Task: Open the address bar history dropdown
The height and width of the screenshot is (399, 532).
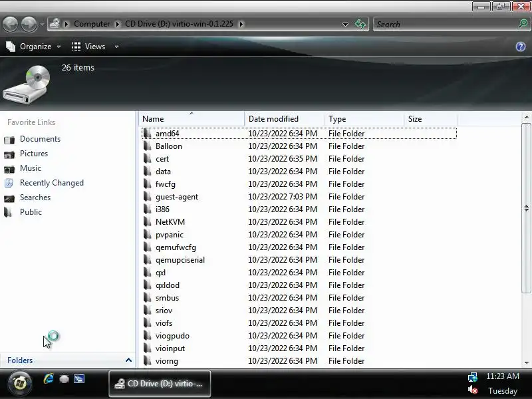Action: pyautogui.click(x=345, y=25)
